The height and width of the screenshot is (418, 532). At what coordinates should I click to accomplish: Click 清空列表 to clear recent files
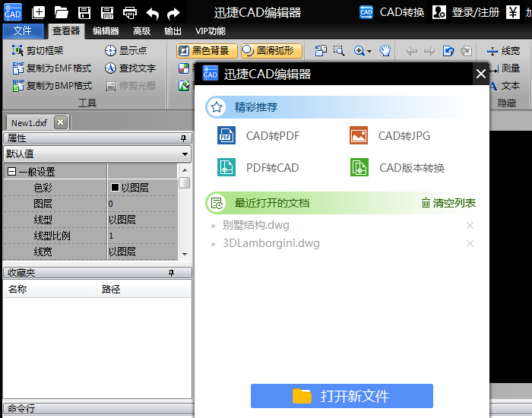(x=448, y=203)
